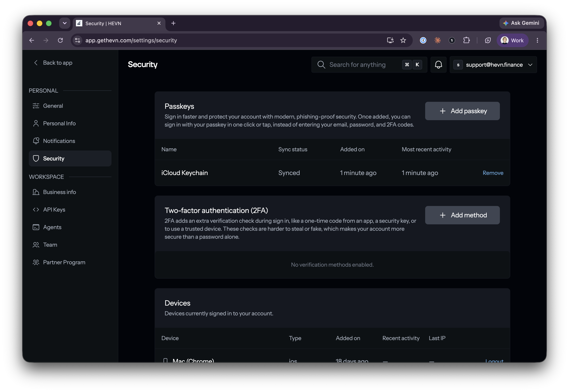Open the tab search dropdown arrow
Screen dimensions: 569x392
(x=65, y=23)
